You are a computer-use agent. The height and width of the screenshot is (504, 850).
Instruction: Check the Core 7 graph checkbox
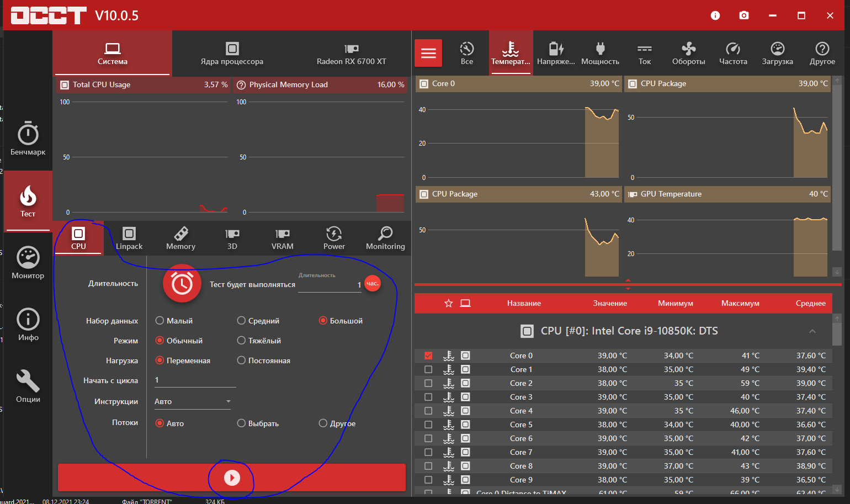coord(428,452)
